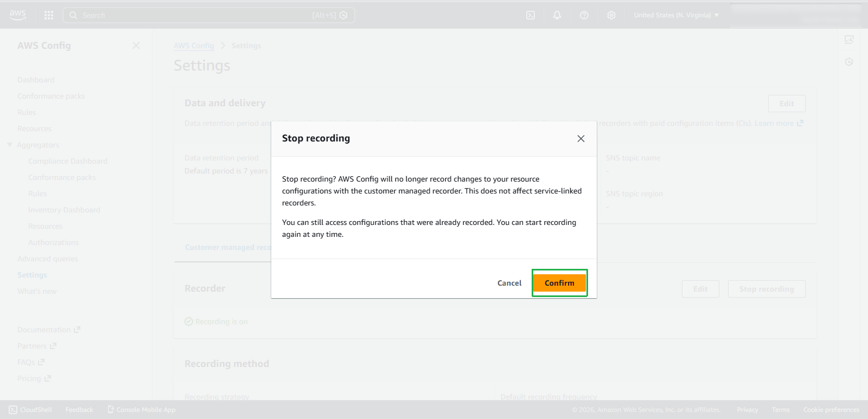Confirm stopping the recording

pos(559,283)
